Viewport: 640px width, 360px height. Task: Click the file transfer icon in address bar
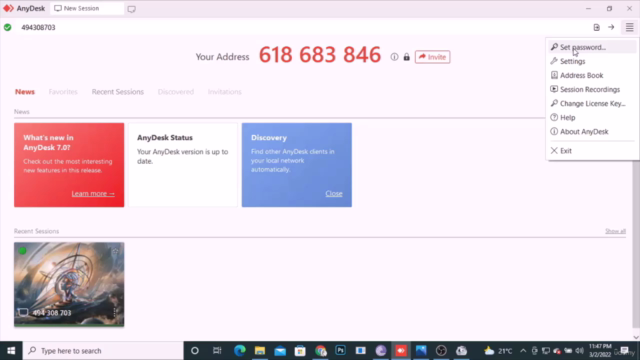point(597,27)
